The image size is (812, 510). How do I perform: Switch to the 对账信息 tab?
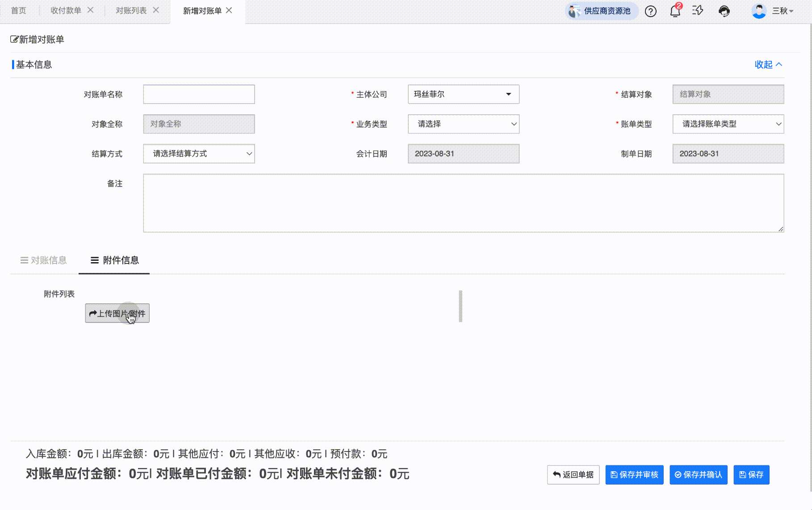44,260
